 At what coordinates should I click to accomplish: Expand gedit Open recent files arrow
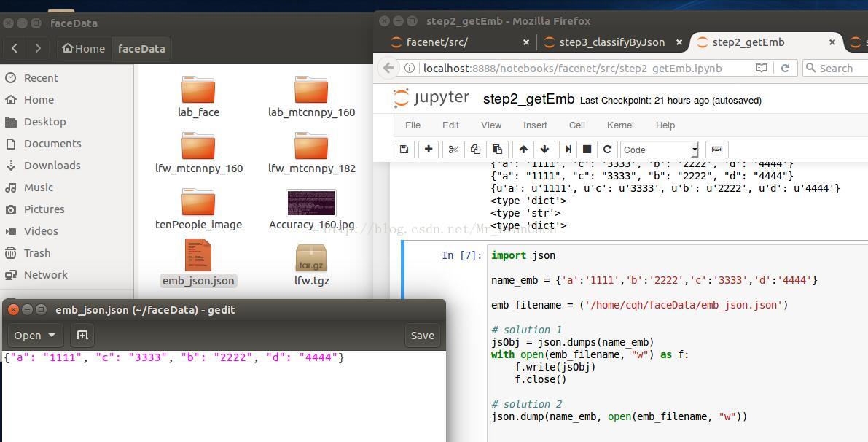pyautogui.click(x=52, y=335)
